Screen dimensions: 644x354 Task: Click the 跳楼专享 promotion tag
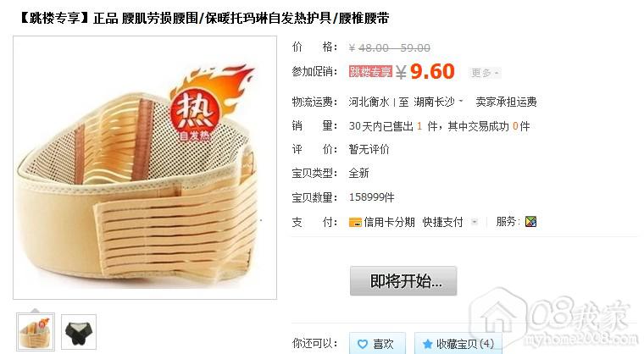coord(370,72)
